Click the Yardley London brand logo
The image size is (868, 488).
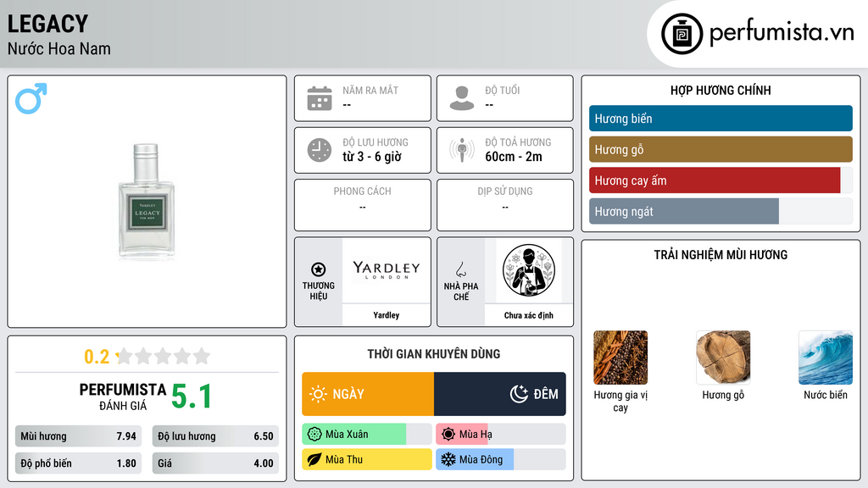pyautogui.click(x=387, y=270)
